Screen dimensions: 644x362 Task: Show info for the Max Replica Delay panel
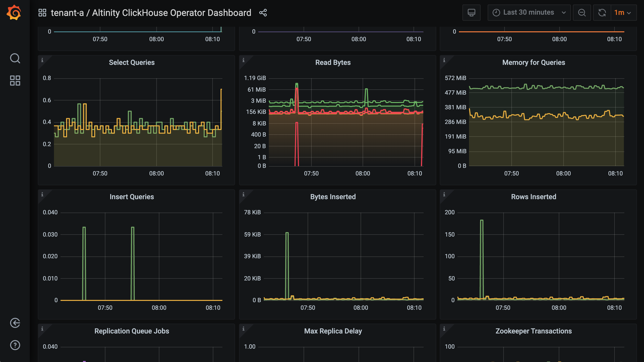coord(243,329)
